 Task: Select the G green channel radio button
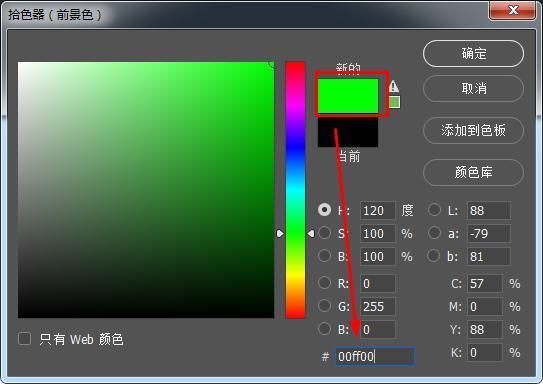(324, 306)
